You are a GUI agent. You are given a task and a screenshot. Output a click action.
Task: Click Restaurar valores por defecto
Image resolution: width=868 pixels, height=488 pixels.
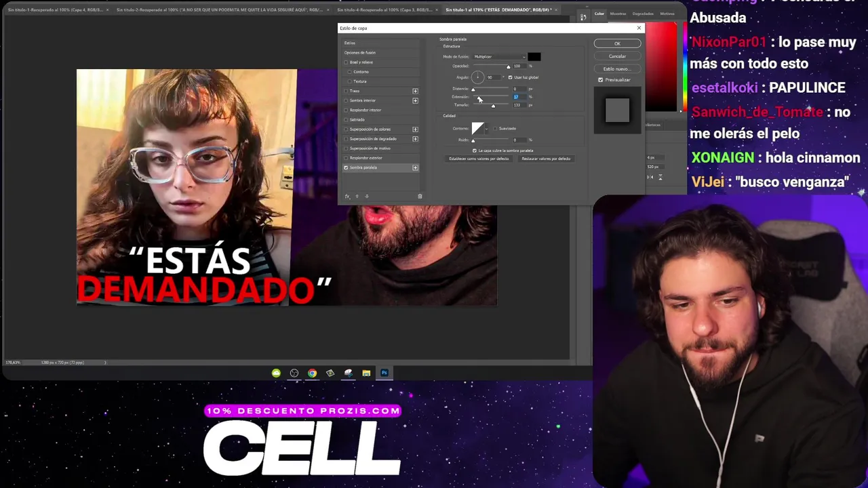pyautogui.click(x=546, y=159)
